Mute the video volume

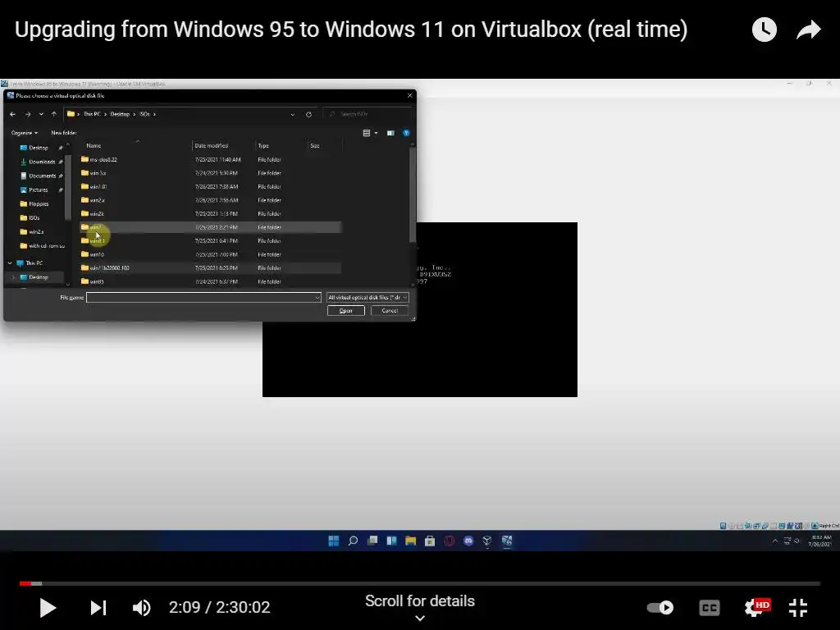coord(141,608)
